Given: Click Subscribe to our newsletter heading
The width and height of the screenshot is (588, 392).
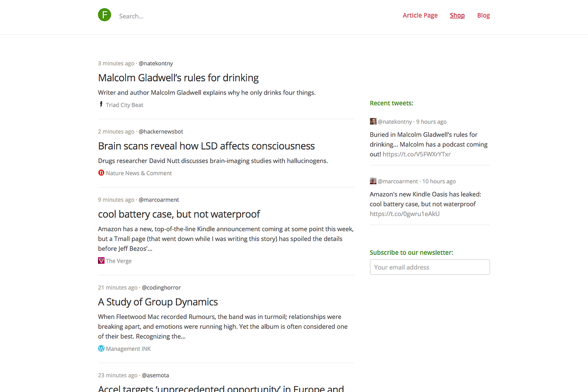Looking at the screenshot, I should 412,252.
